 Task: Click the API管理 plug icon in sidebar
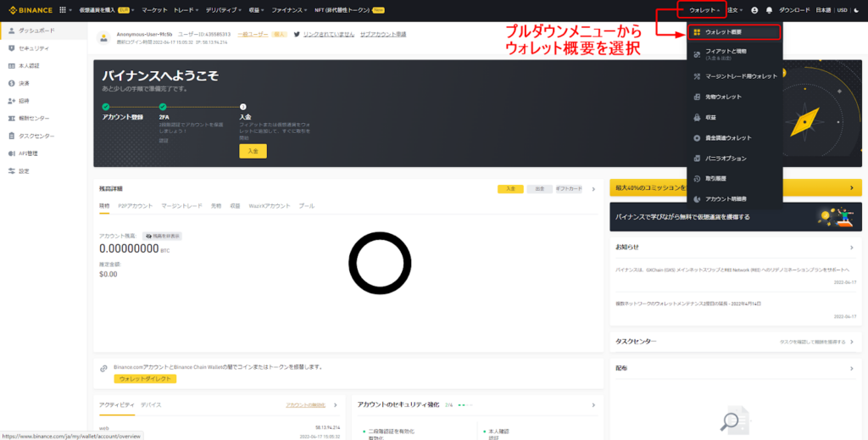(x=12, y=153)
